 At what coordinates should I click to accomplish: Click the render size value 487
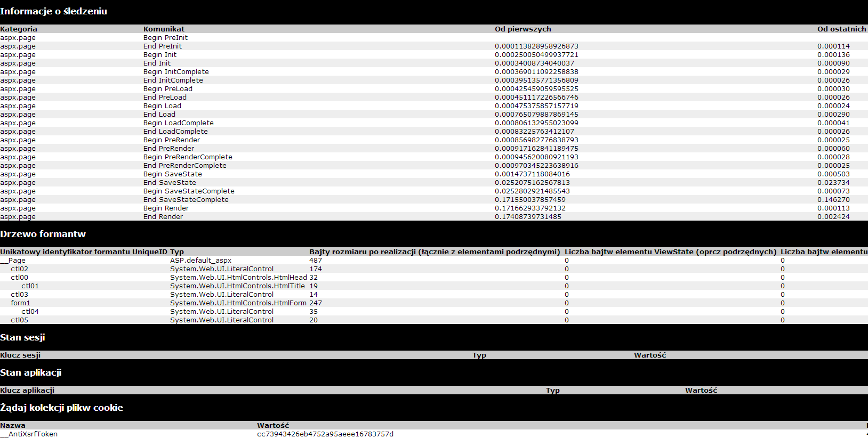tap(316, 261)
